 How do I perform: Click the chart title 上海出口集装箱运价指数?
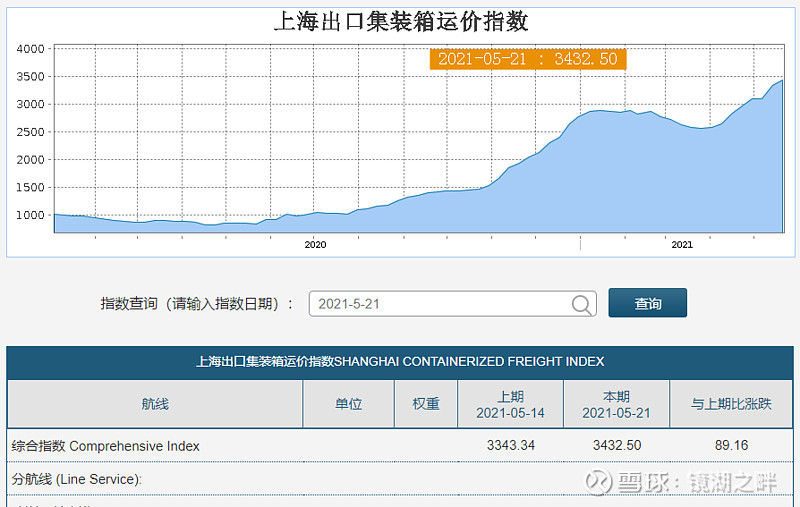[x=401, y=22]
